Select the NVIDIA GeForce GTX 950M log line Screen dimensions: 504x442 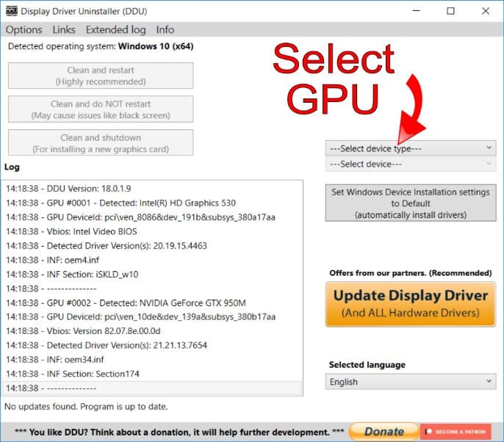131,302
